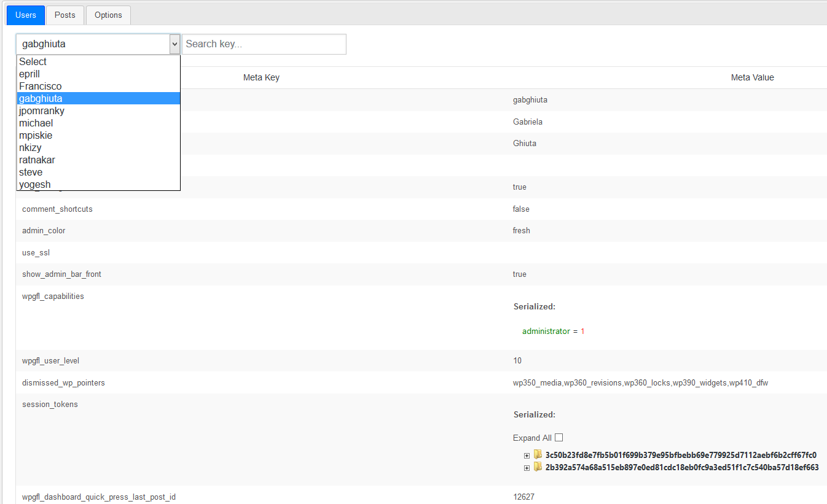827x504 pixels.
Task: Open the Users tab
Action: (26, 15)
